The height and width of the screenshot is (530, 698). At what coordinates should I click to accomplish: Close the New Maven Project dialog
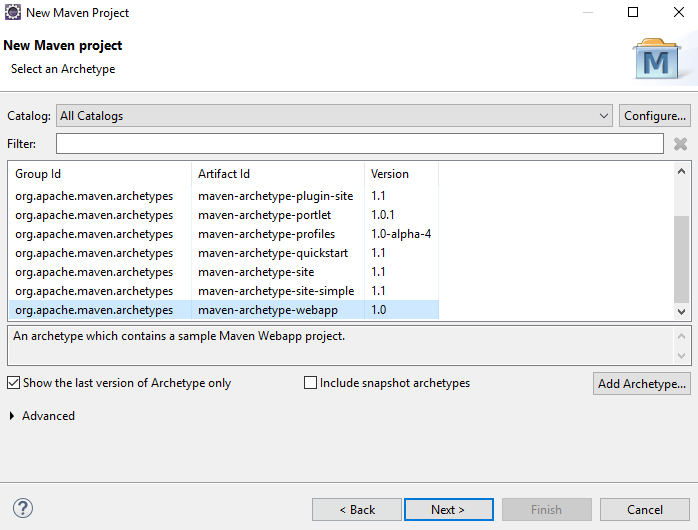(x=679, y=12)
